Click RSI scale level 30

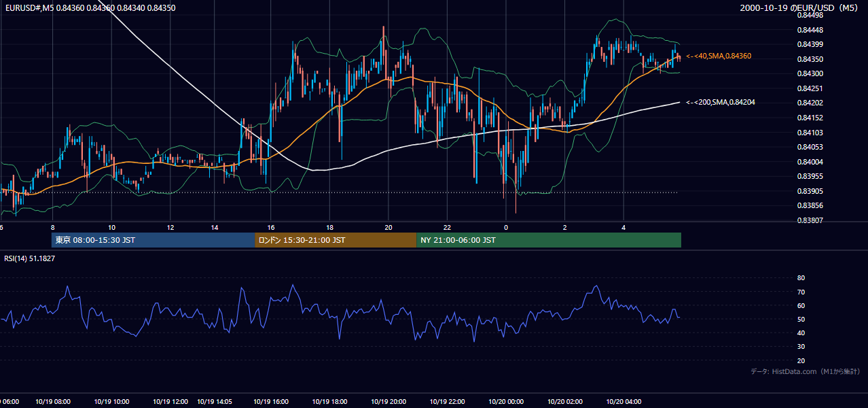point(801,347)
